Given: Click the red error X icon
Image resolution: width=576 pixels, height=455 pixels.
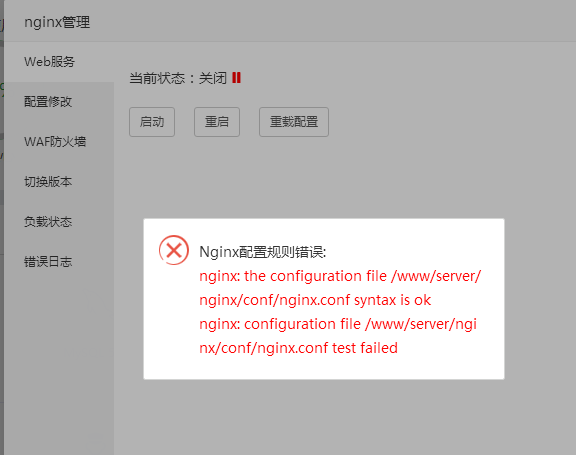Looking at the screenshot, I should [x=174, y=250].
